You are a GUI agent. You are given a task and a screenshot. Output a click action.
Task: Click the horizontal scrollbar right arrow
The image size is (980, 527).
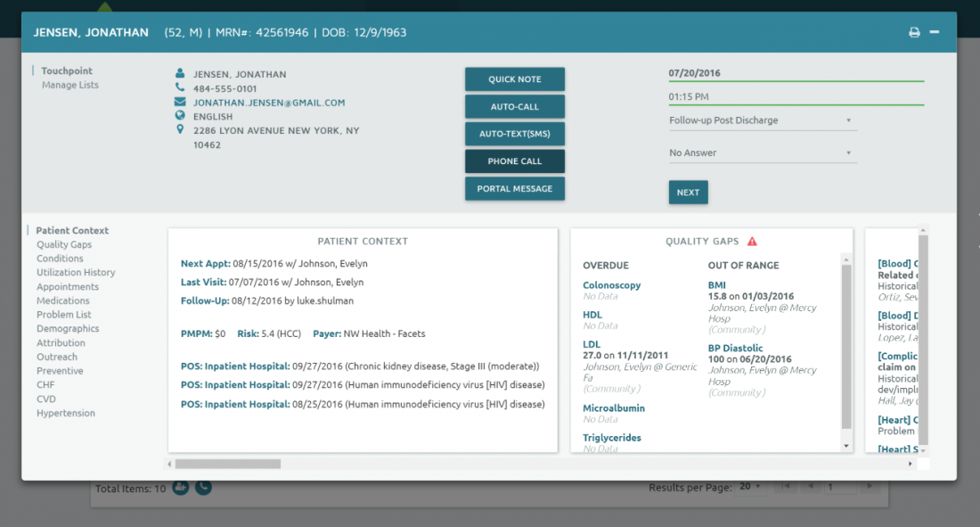(910, 464)
